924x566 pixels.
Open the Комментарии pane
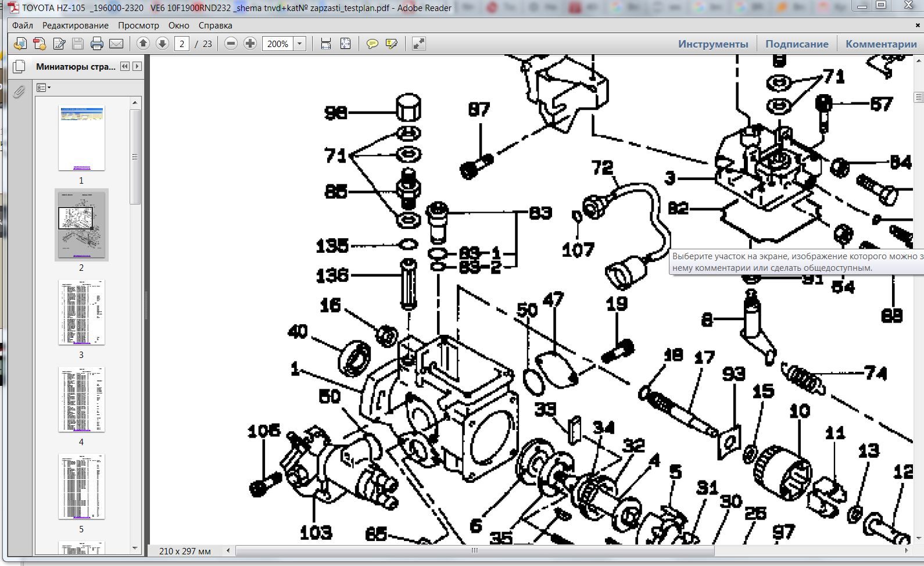tap(881, 44)
